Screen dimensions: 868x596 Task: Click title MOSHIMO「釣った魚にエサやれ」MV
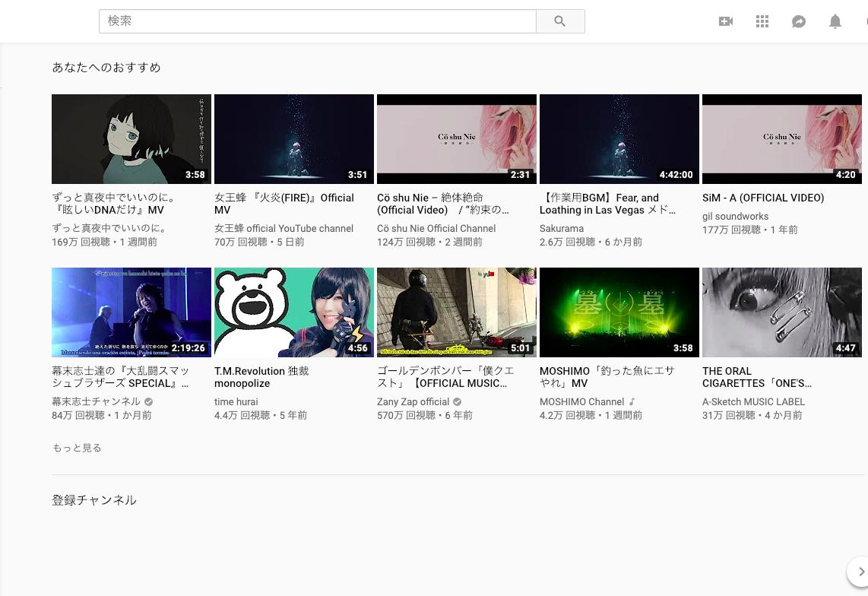coord(607,377)
